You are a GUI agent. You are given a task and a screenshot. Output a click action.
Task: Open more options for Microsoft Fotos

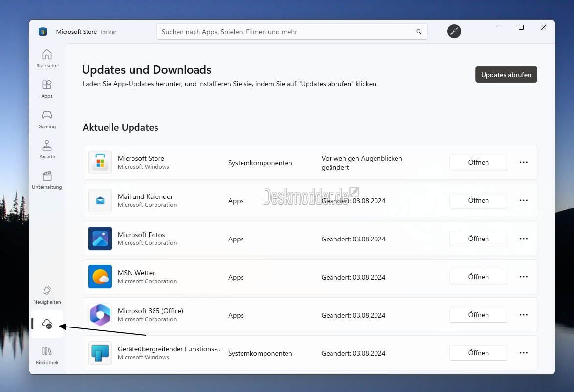pos(524,239)
